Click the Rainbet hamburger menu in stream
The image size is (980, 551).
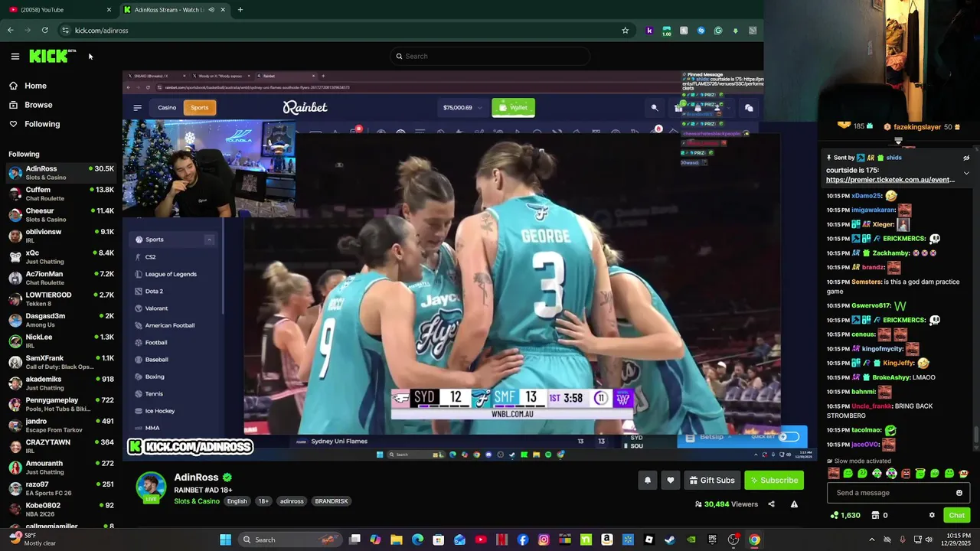[138, 108]
